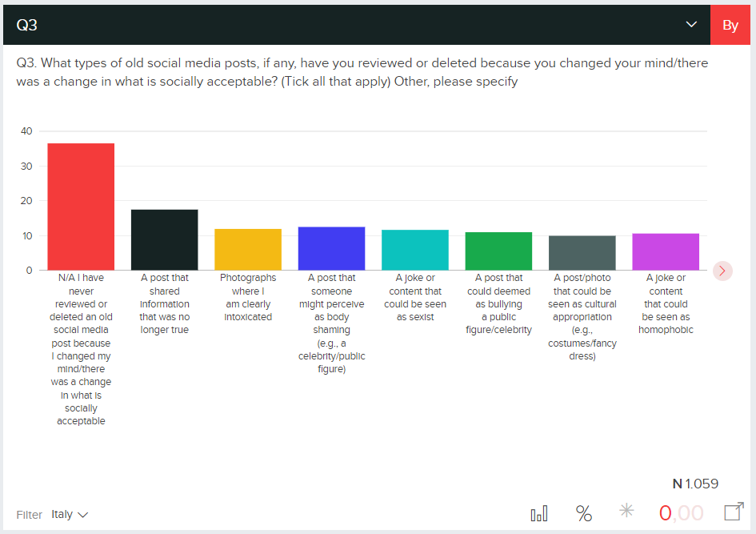Viewport: 756px width, 534px height.
Task: Click the red 'By' button
Action: [x=730, y=25]
